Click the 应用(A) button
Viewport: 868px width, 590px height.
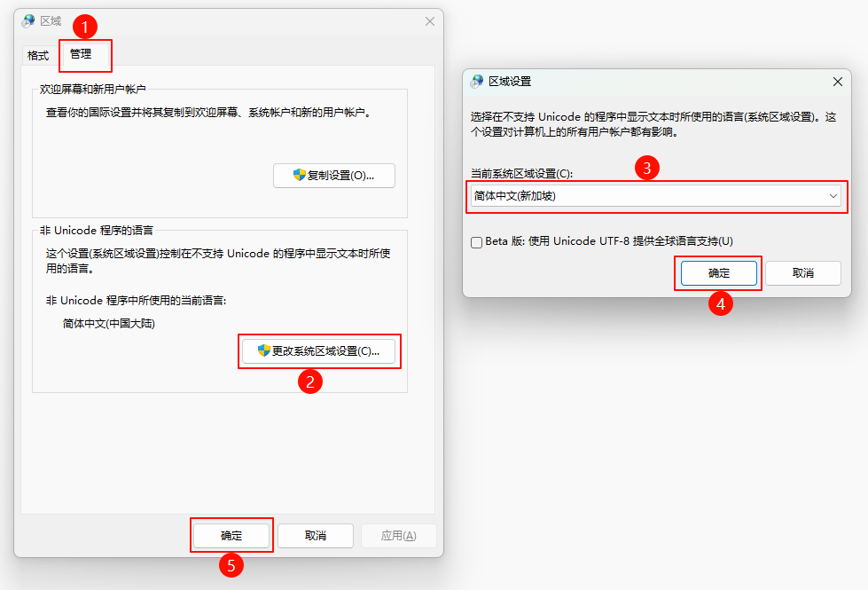398,536
